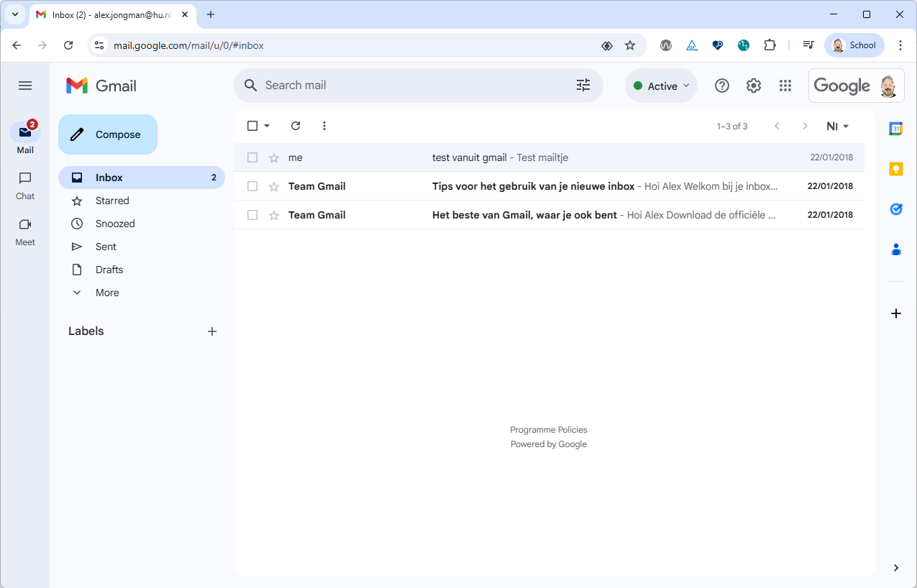
Task: Select all conversations checkbox
Action: pyautogui.click(x=252, y=125)
